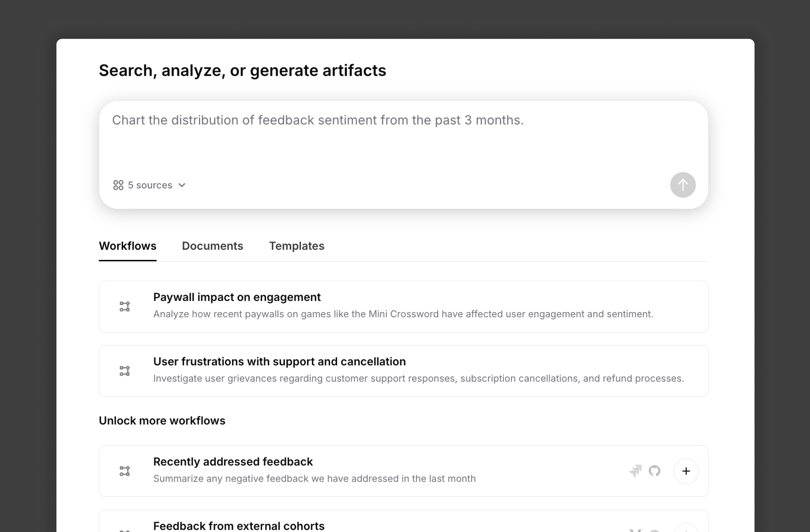The image size is (810, 532).
Task: Open the Templates tab
Action: pos(296,246)
